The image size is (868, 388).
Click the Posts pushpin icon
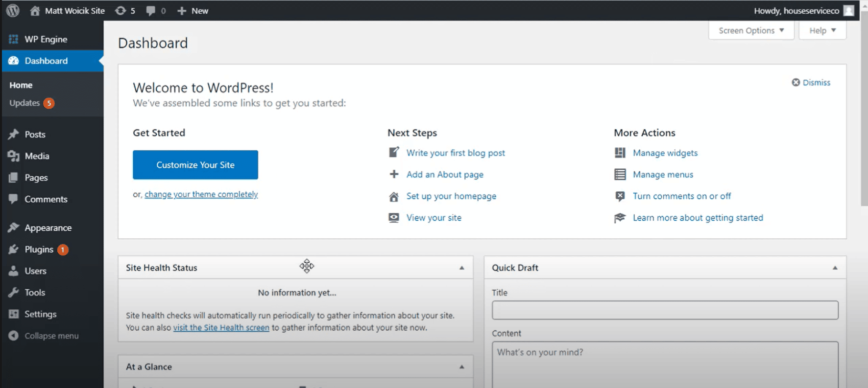tap(13, 134)
